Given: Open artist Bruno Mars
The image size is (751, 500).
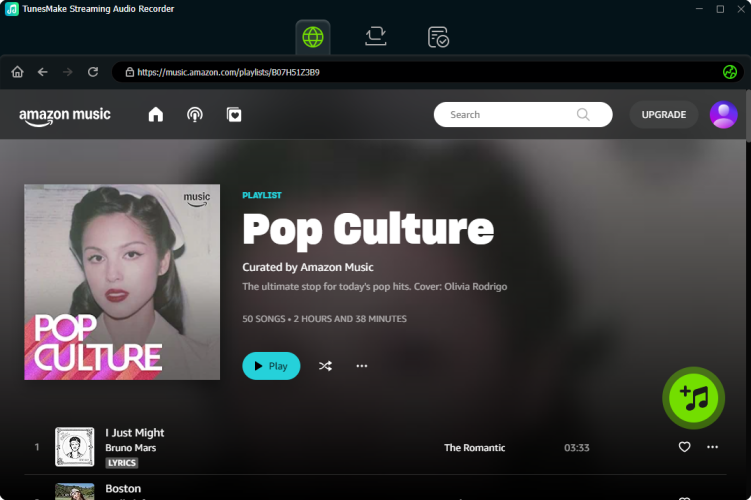Looking at the screenshot, I should click(131, 448).
